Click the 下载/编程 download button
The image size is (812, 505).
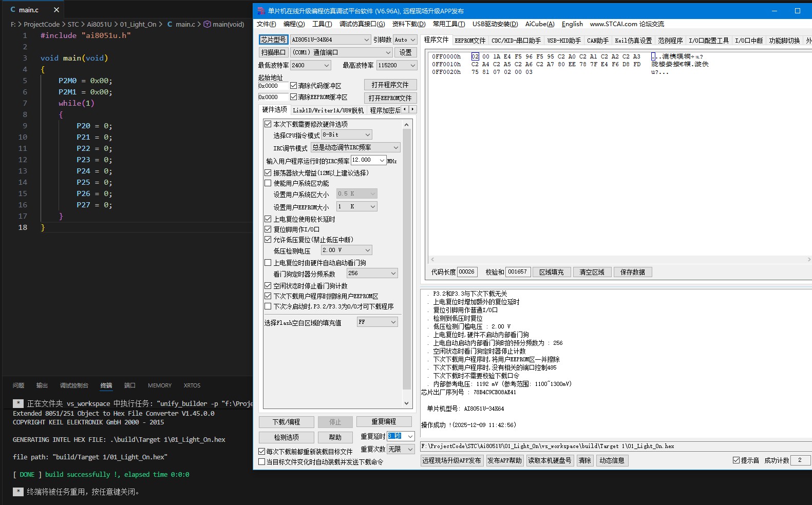286,422
